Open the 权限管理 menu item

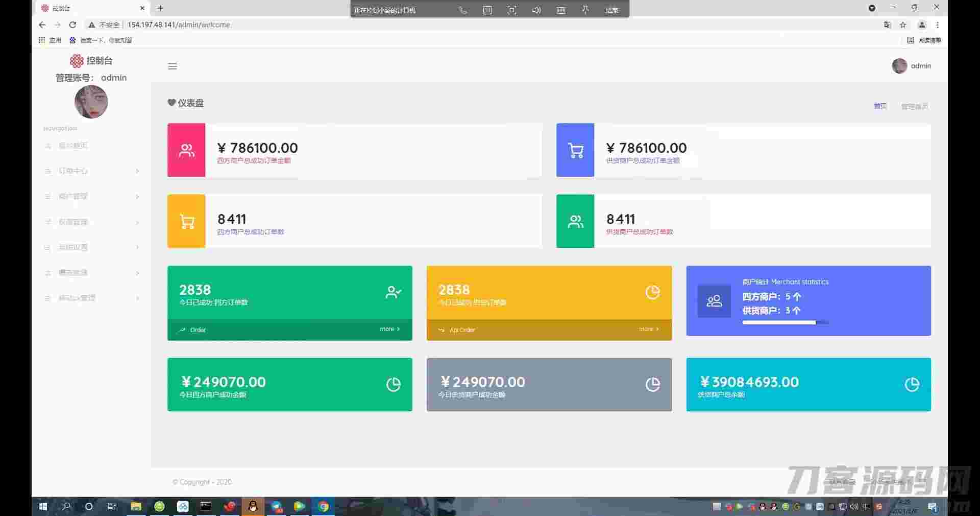[x=92, y=222]
